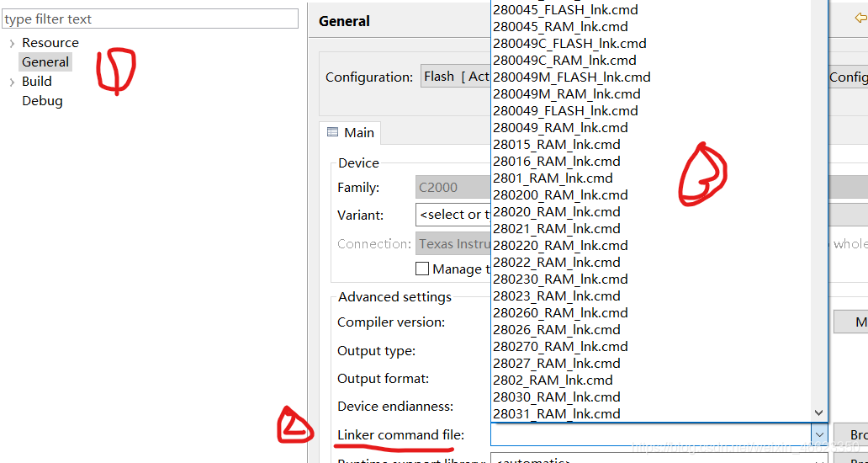Expand the Build tree node
The image size is (868, 463).
[12, 82]
